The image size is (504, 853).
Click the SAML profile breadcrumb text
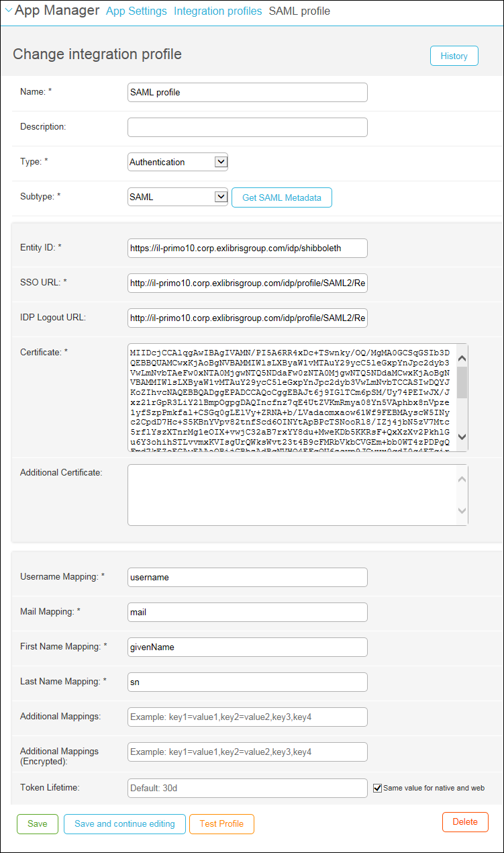(x=299, y=11)
